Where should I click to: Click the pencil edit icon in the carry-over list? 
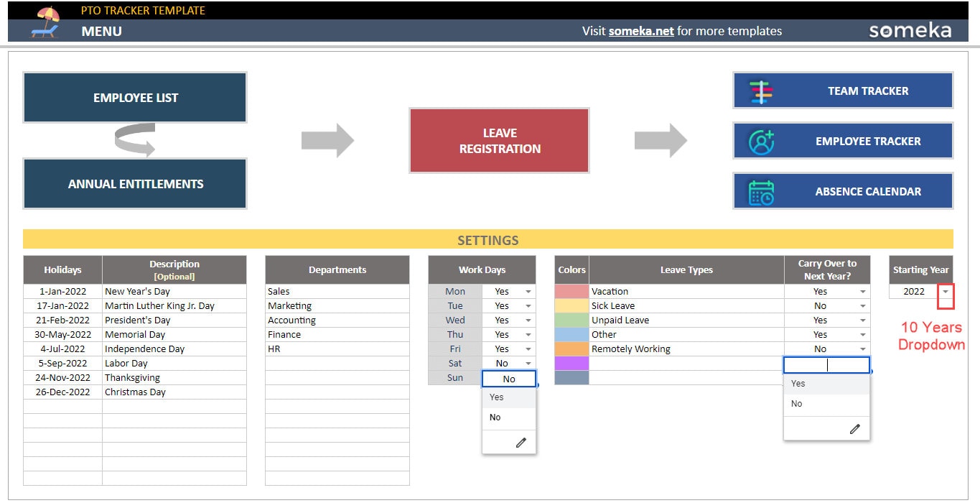(855, 428)
